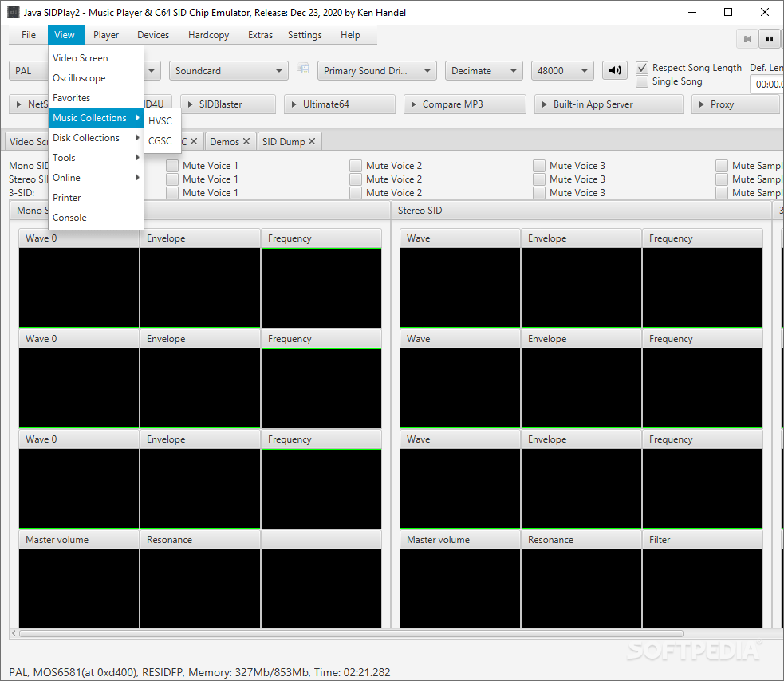The image size is (784, 681).
Task: Check Mute Voice 3 for Stereo SID
Action: 539,179
